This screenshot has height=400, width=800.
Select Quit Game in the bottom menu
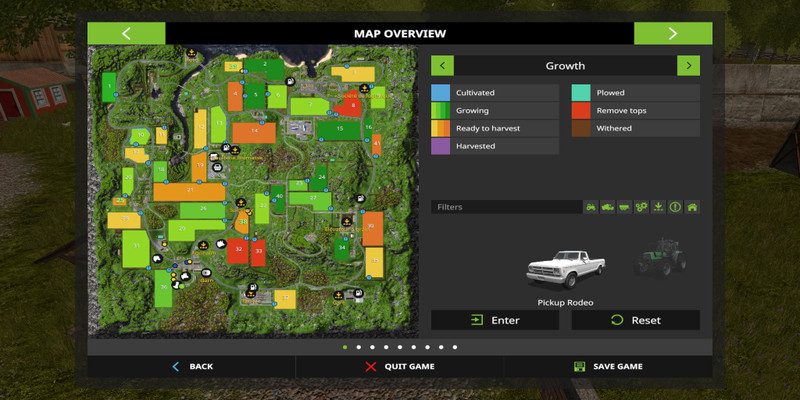399,366
